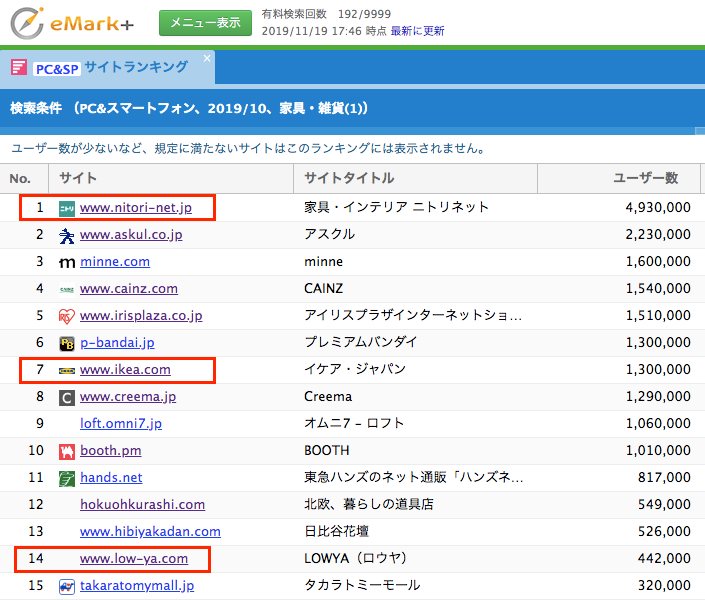Select title 家具・インテリア ニトリネット
Viewport: 705px width, 600px height.
point(397,207)
